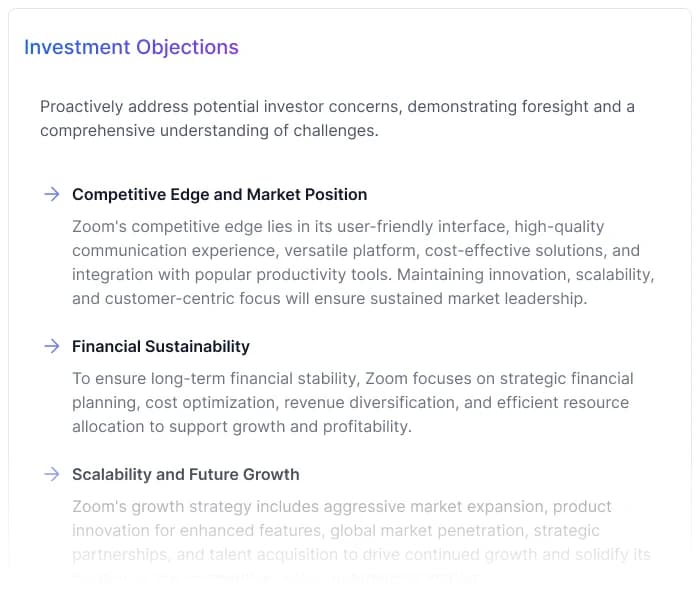Image resolution: width=700 pixels, height=600 pixels.
Task: Click the line starting "Zoom's competitive edge lies"
Action: pos(338,226)
